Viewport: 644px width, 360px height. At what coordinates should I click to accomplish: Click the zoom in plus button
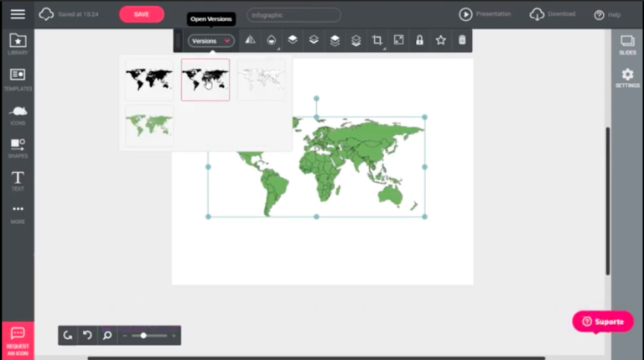point(174,336)
